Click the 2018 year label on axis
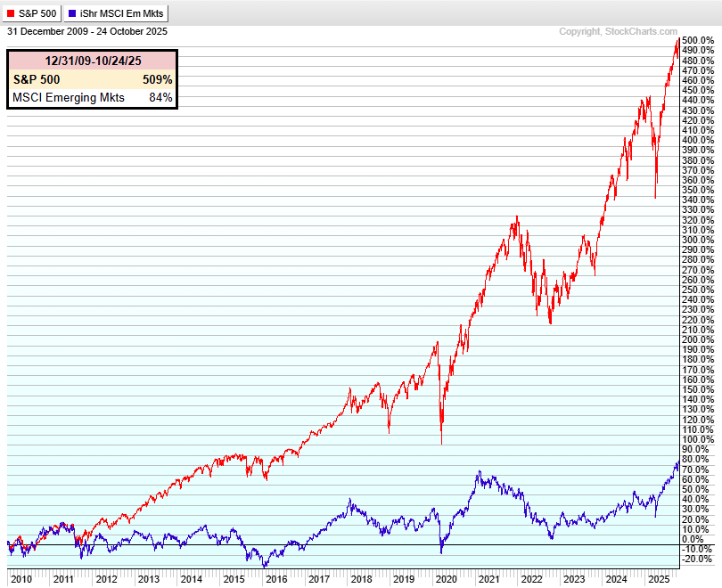Screen dimensions: 722x588 pos(362,579)
